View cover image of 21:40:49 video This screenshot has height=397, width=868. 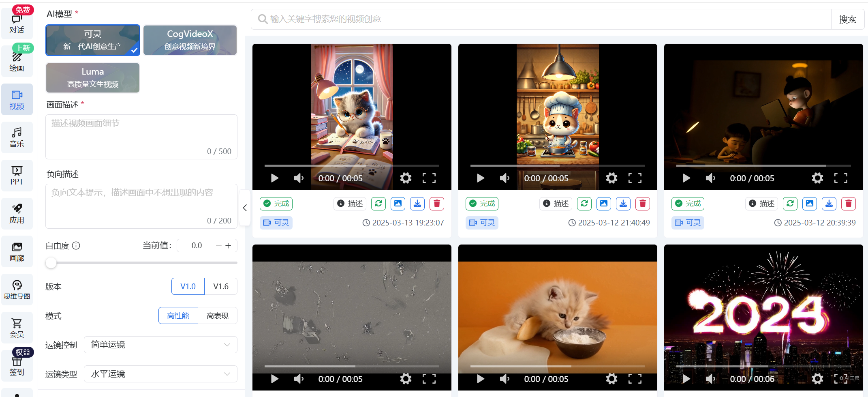click(604, 204)
